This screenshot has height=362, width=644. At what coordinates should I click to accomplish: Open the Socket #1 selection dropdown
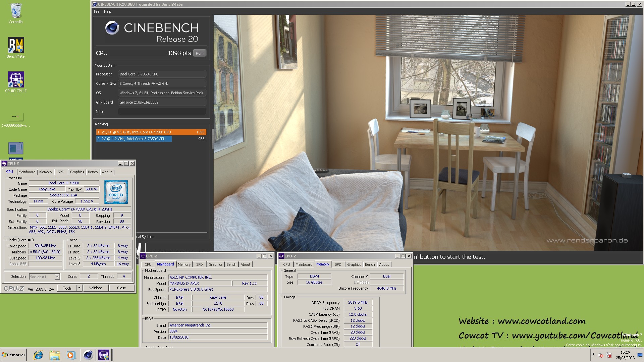[45, 277]
